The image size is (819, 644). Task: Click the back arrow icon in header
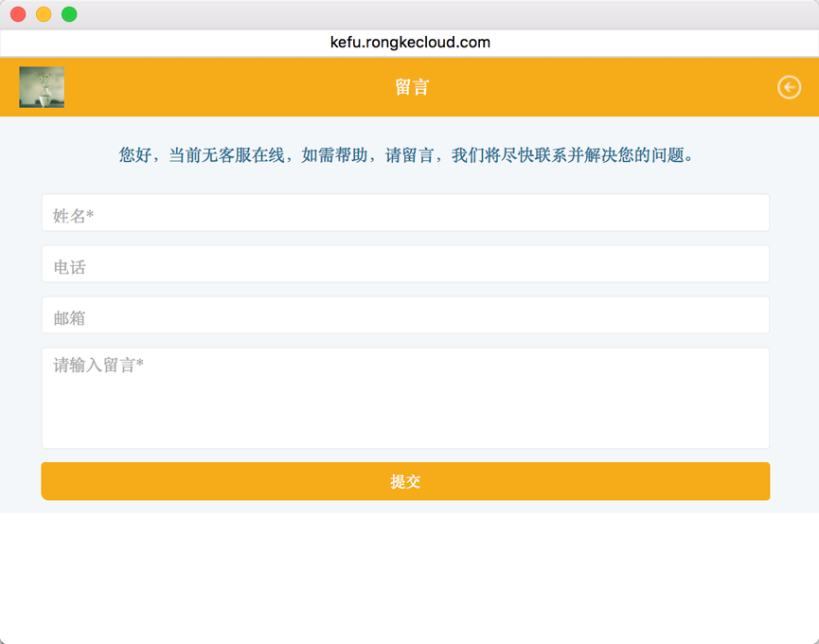point(789,87)
